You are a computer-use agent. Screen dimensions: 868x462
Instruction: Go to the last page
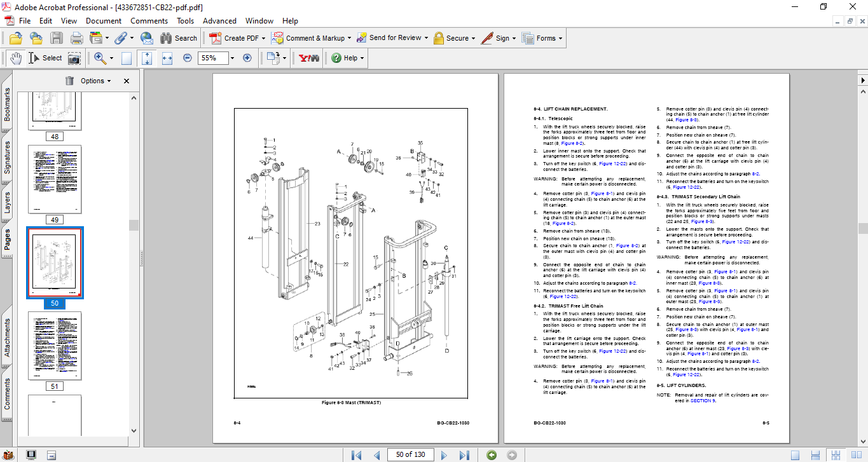pos(464,454)
